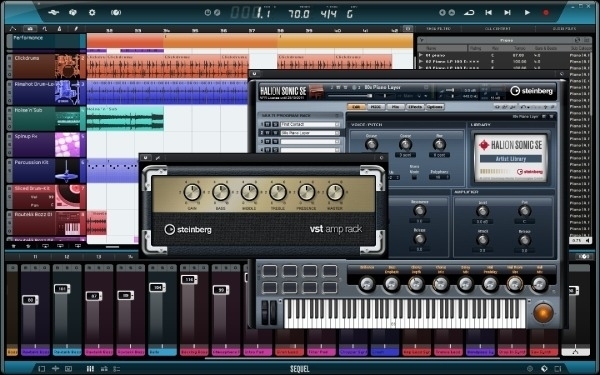This screenshot has width=600, height=375.
Task: Solo slot 2 in multi program rack
Action: pos(275,133)
